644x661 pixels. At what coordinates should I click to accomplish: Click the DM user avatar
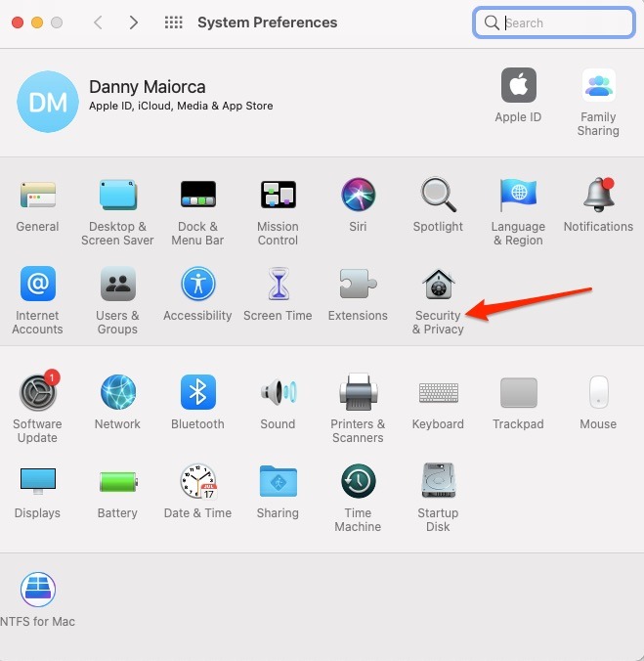[x=48, y=102]
